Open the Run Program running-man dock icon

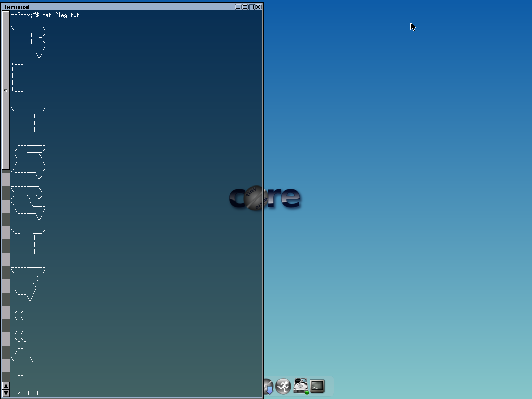click(x=283, y=387)
